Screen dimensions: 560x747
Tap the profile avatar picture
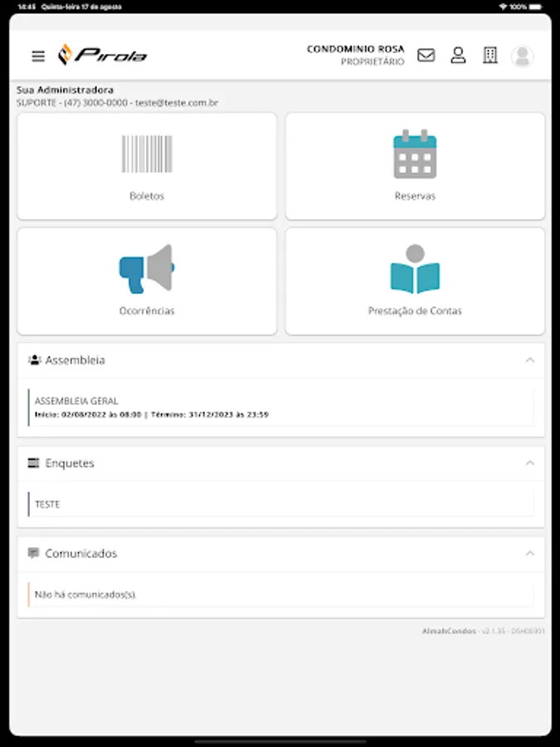pos(522,56)
